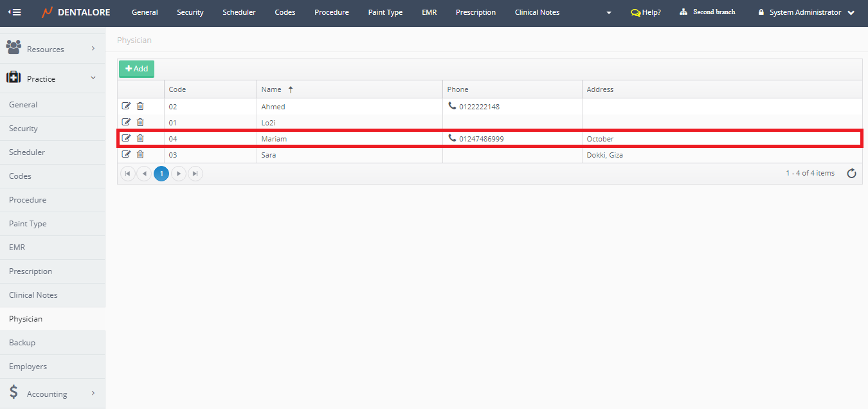Viewport: 868px width, 409px height.
Task: Sort the grid by Name column
Action: 271,89
